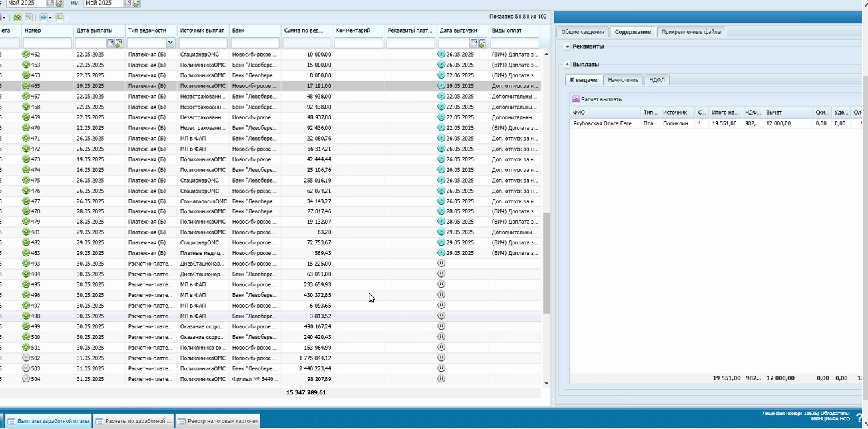This screenshot has height=429, width=868.
Task: Click the Номер column filter field
Action: click(x=47, y=43)
